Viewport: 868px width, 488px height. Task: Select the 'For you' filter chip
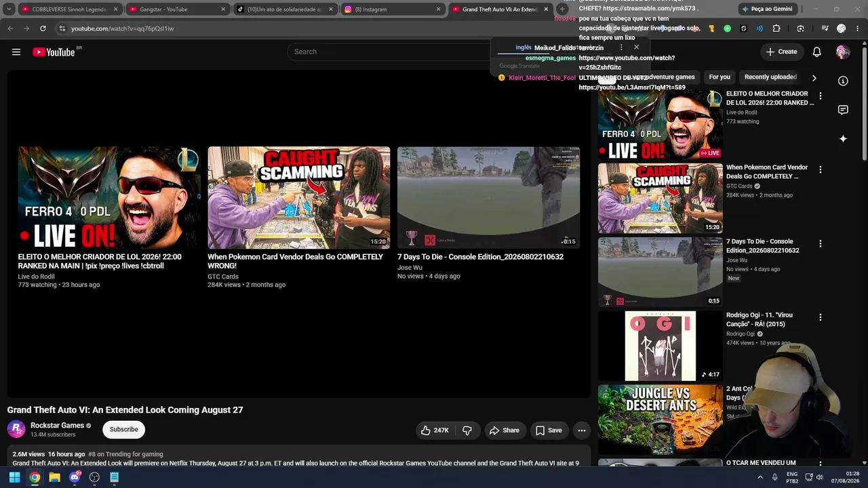coord(719,77)
